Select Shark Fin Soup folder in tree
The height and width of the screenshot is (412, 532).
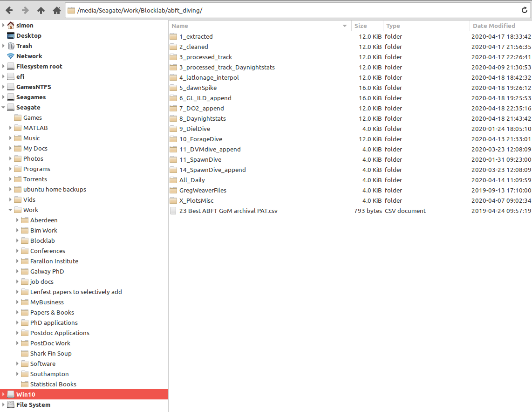point(50,354)
